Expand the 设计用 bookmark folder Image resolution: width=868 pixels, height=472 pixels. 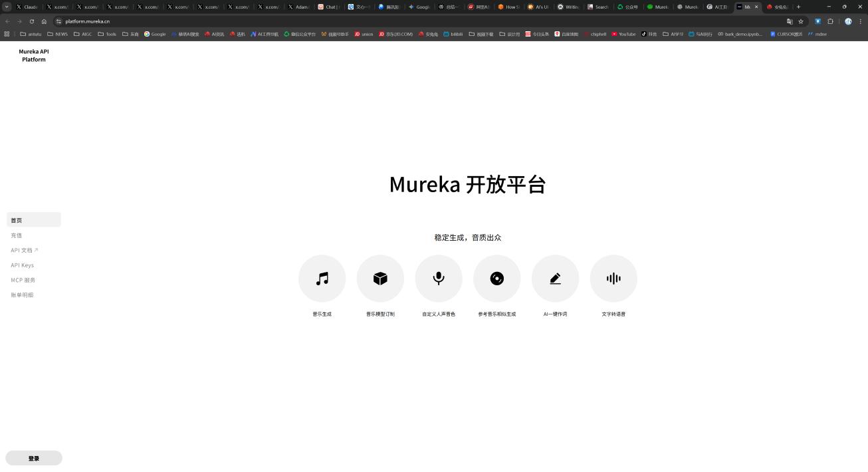(x=510, y=34)
